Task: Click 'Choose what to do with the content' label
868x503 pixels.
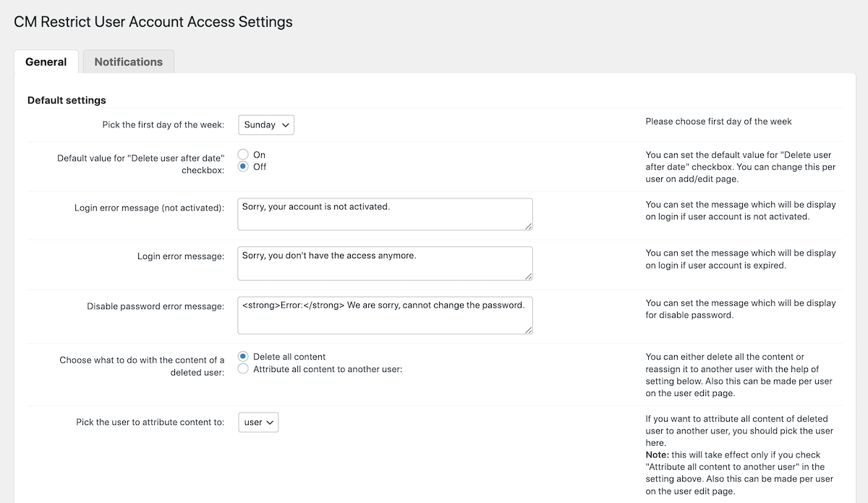Action: click(x=142, y=365)
